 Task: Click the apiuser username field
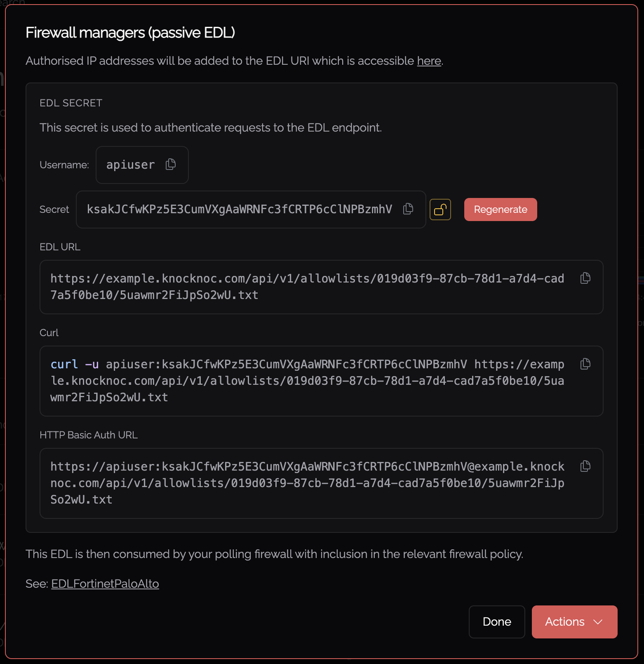point(130,165)
